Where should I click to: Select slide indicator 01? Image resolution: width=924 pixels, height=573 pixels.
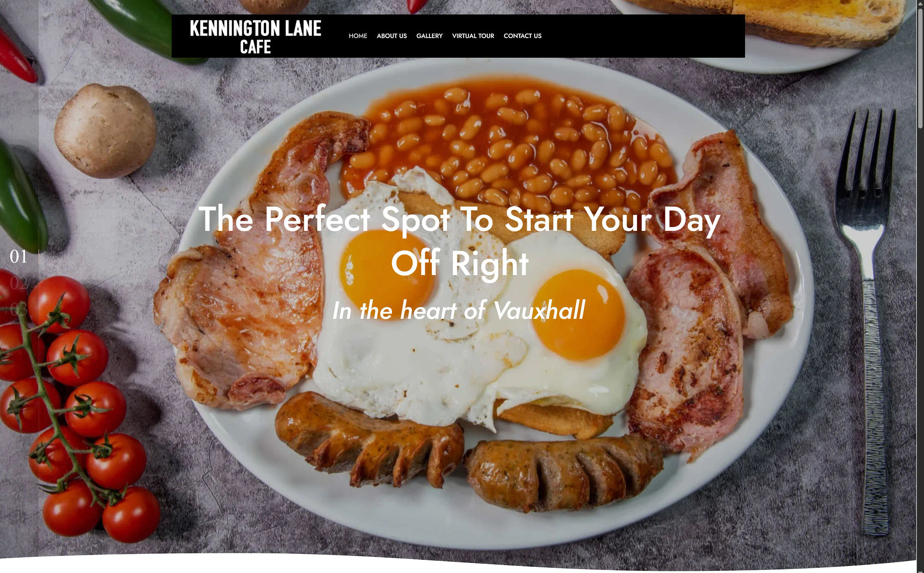click(x=18, y=257)
